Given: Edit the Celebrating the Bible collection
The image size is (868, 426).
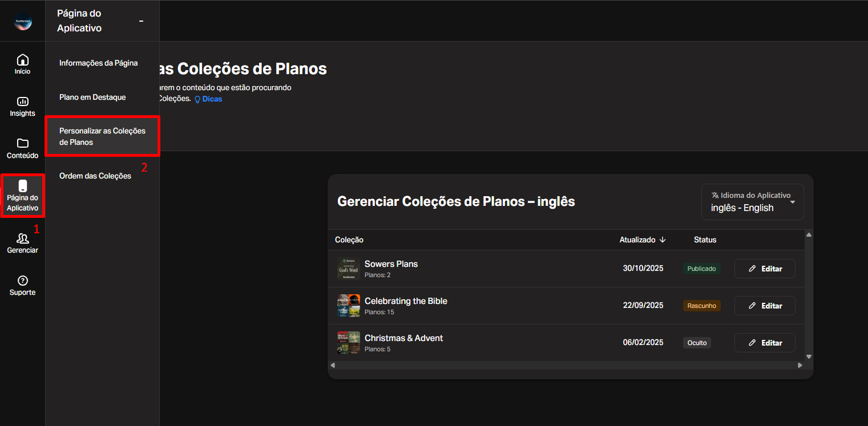Looking at the screenshot, I should [765, 306].
